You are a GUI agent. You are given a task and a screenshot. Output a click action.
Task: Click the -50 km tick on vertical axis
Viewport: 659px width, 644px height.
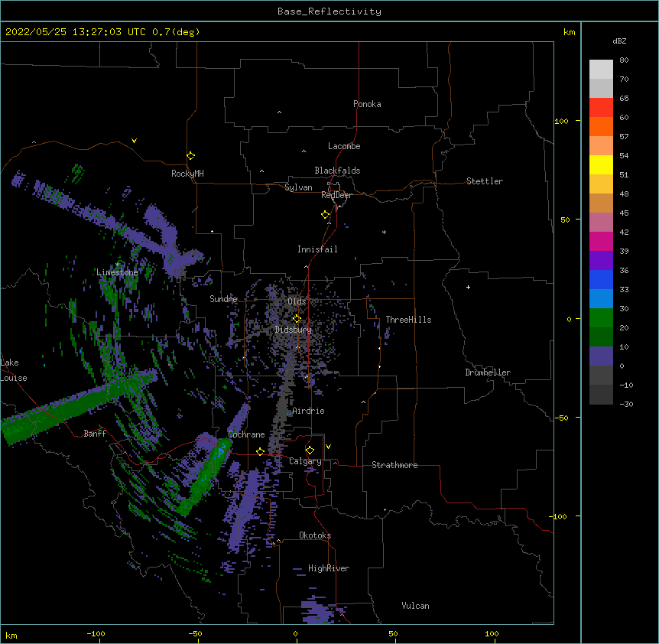pyautogui.click(x=561, y=418)
